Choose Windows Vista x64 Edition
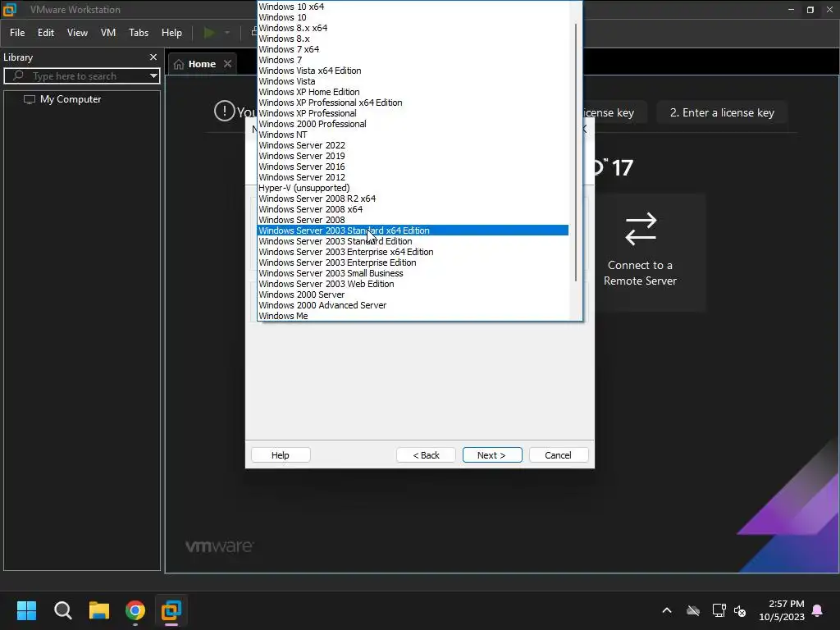The image size is (840, 630). (413, 71)
